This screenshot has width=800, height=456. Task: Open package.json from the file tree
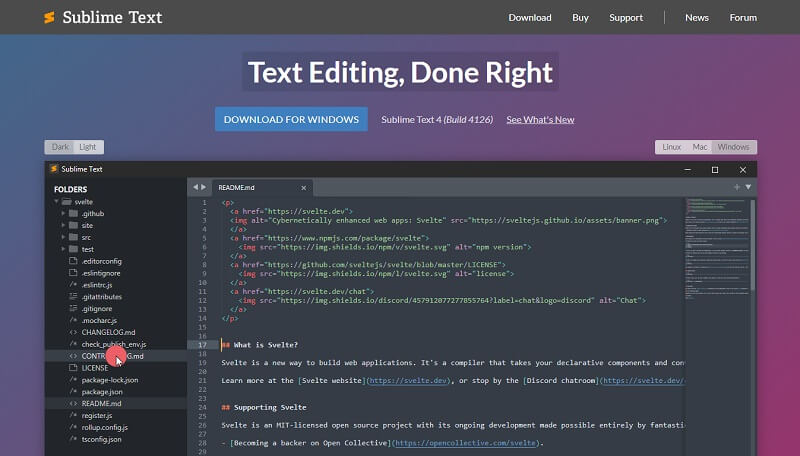click(x=102, y=392)
